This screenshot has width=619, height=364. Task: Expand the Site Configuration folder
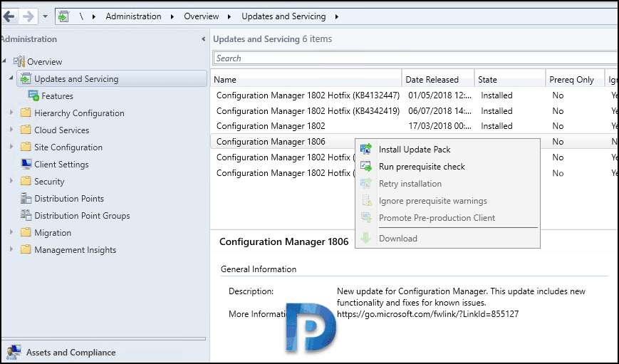coord(11,147)
